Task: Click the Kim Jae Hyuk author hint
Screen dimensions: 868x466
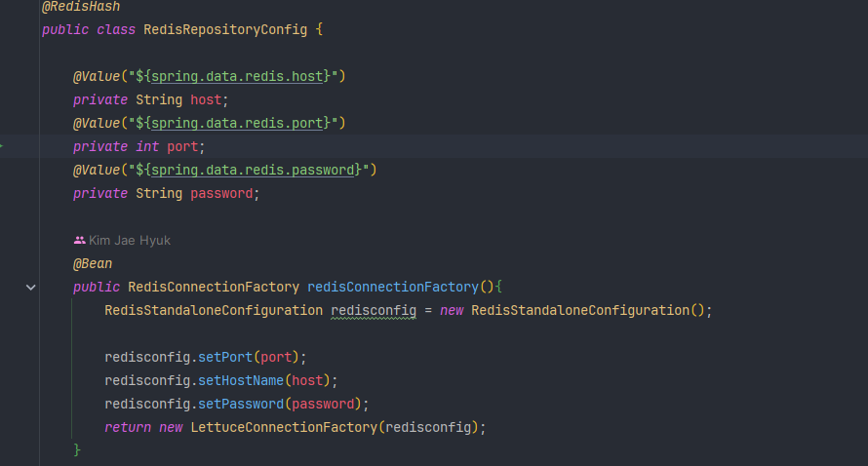Action: [130, 240]
